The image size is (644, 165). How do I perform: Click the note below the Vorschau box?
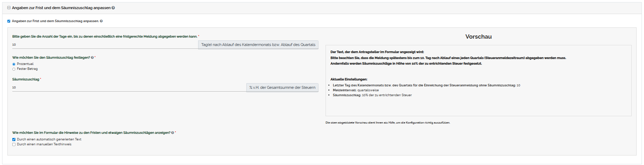[x=387, y=123]
